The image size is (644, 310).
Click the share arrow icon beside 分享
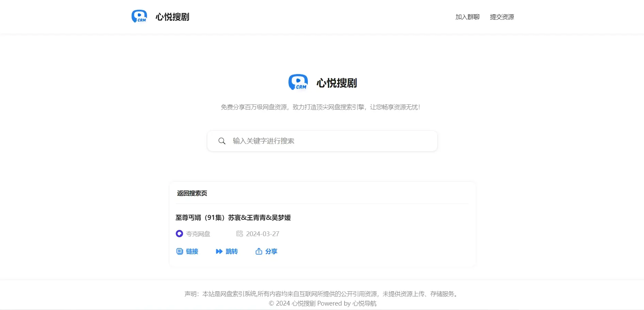[x=259, y=251]
